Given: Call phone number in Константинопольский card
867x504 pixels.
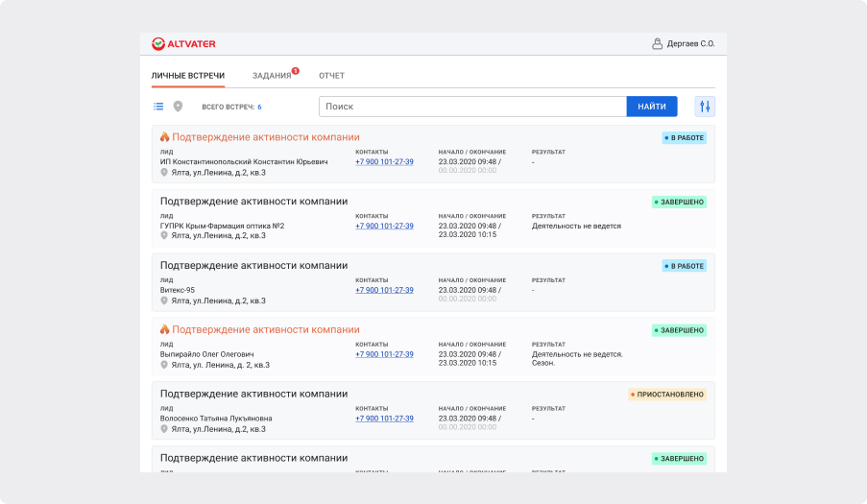Looking at the screenshot, I should 384,162.
